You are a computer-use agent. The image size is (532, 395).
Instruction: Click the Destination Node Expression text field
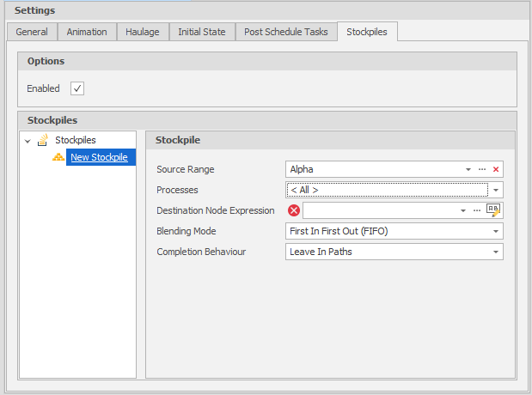(x=380, y=210)
